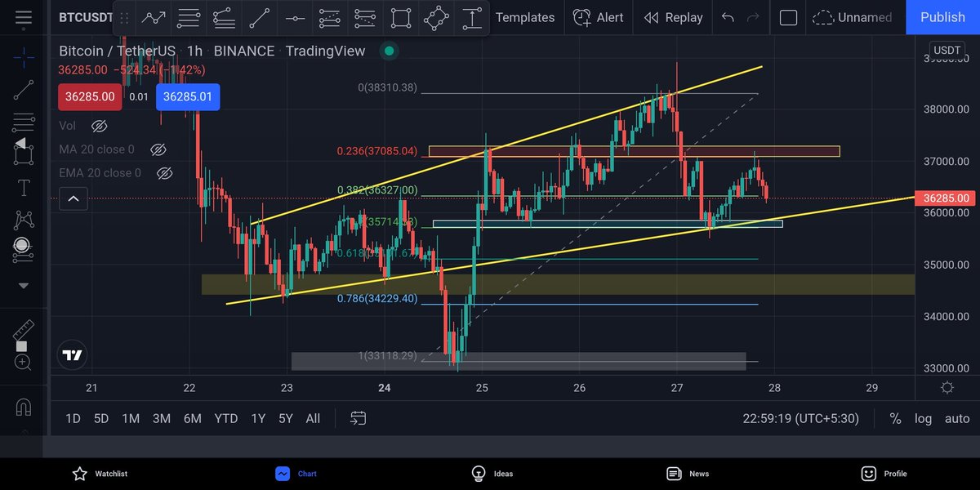Viewport: 980px width, 490px height.
Task: Select the price range measure tool
Action: click(471, 17)
